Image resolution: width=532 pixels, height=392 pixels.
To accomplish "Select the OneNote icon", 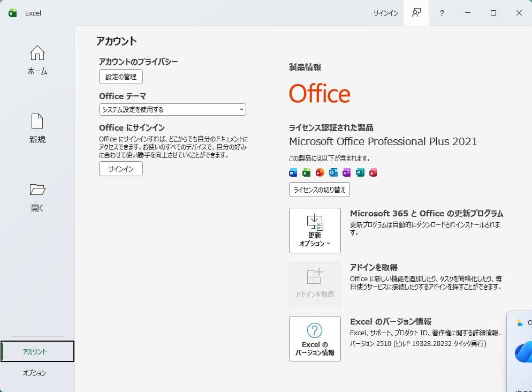I will [346, 172].
